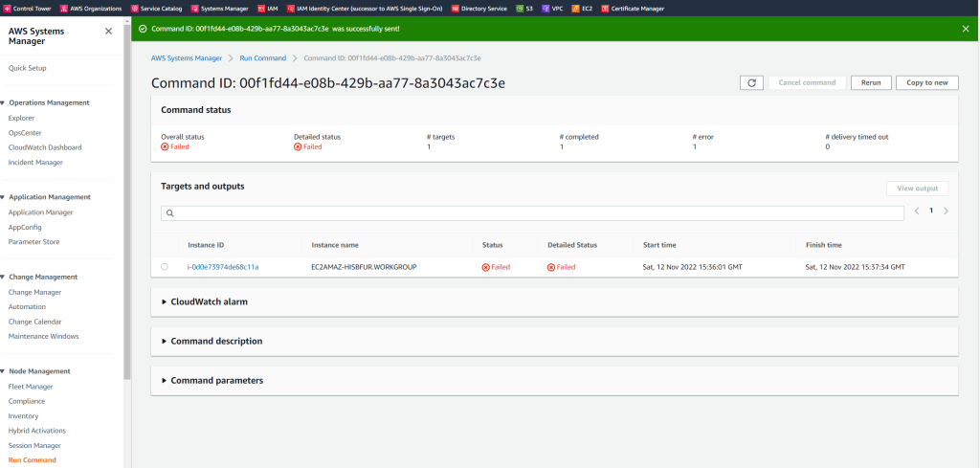Click the search magnifier icon in targets filter
Screen dimensions: 980x468
point(170,213)
